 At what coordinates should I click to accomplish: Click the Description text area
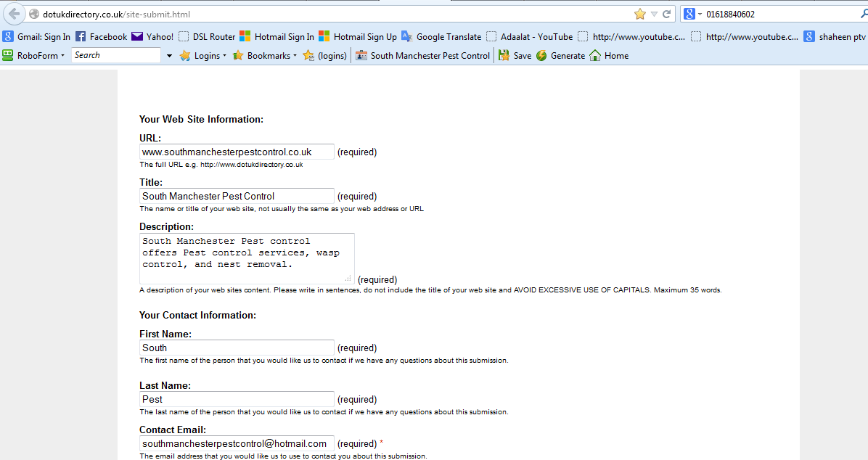click(247, 258)
